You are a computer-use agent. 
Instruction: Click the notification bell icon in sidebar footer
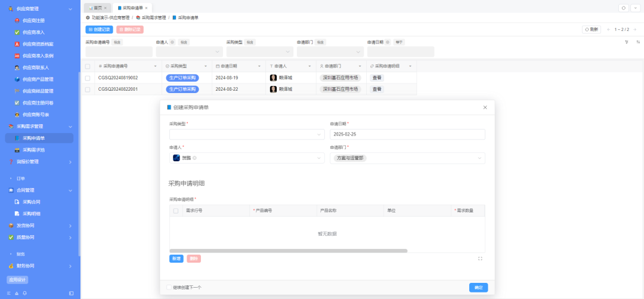click(x=24, y=293)
